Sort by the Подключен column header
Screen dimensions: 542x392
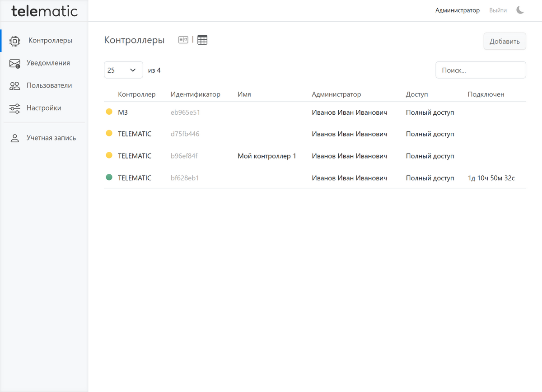click(486, 94)
